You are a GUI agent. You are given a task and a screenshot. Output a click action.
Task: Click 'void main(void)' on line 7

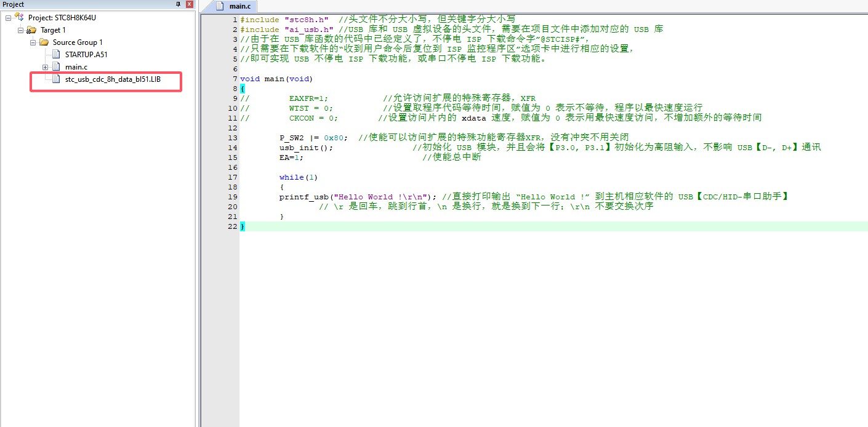coord(276,79)
